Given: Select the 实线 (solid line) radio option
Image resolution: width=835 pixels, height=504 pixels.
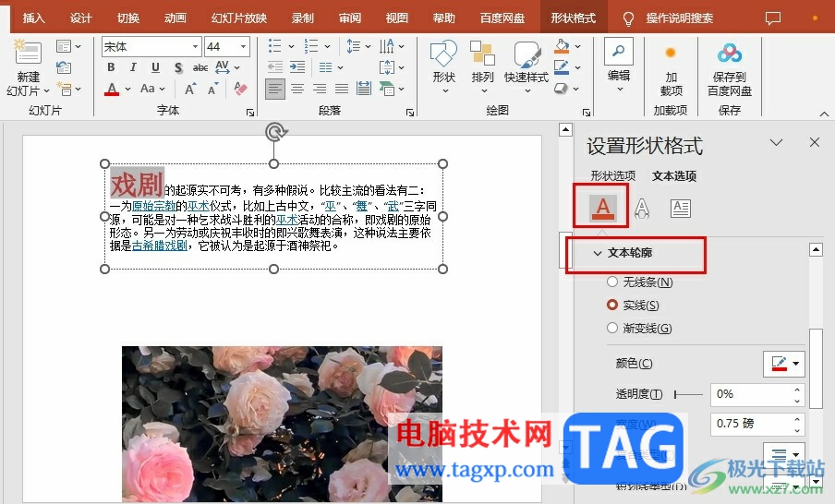Looking at the screenshot, I should pos(612,305).
